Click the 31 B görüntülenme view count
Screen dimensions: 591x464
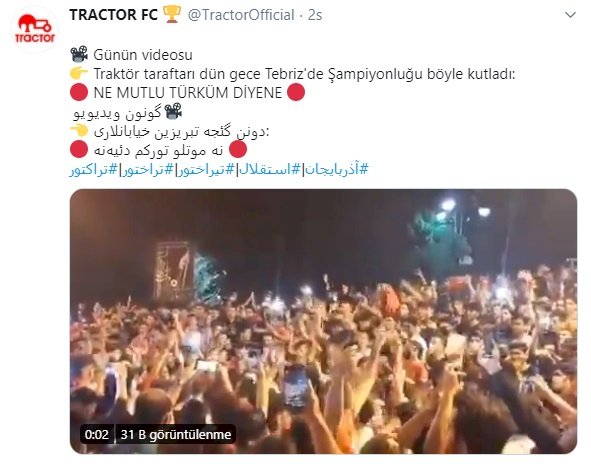click(176, 435)
